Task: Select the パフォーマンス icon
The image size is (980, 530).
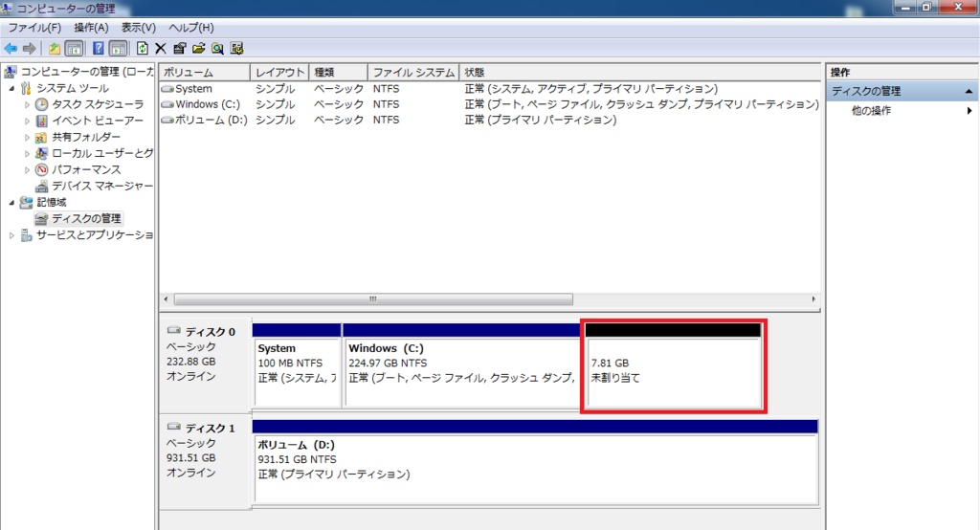Action: tap(42, 169)
